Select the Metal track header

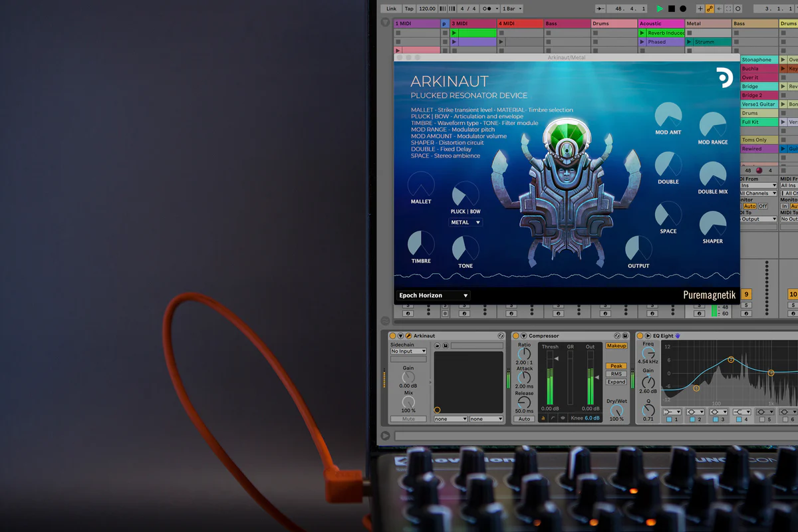tap(708, 24)
